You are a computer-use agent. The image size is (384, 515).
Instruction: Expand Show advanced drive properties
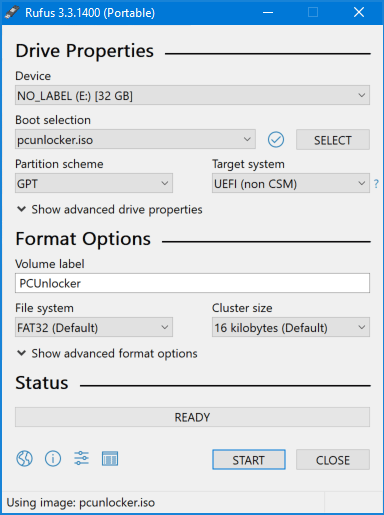(110, 210)
